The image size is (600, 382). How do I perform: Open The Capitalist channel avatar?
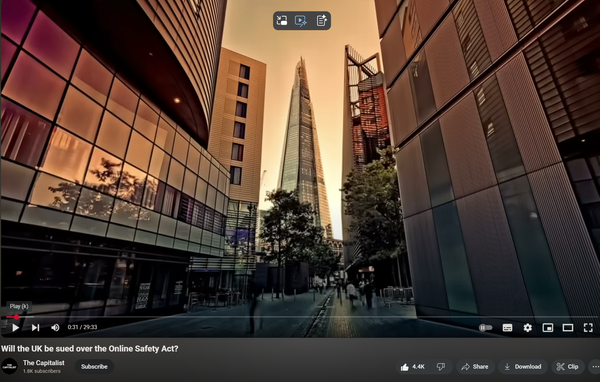tap(10, 366)
